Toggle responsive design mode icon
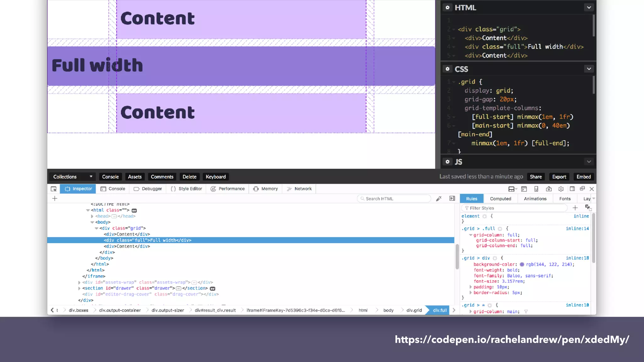 (536, 189)
